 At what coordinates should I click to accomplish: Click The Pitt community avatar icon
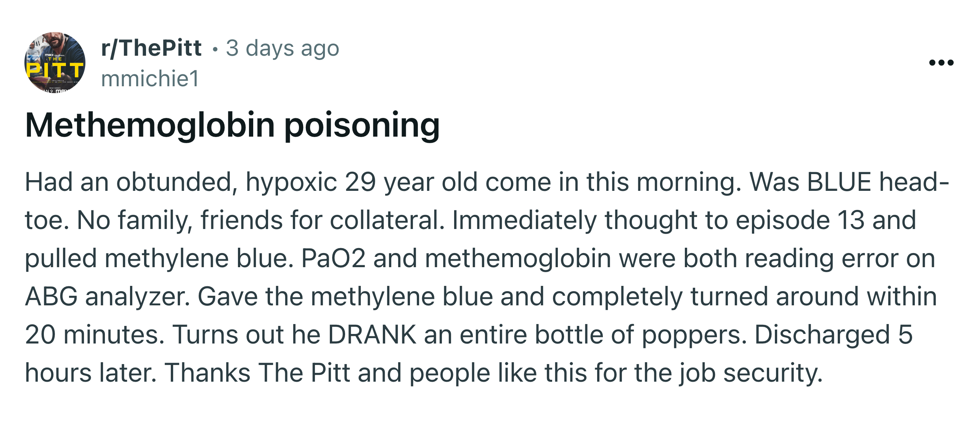point(55,63)
